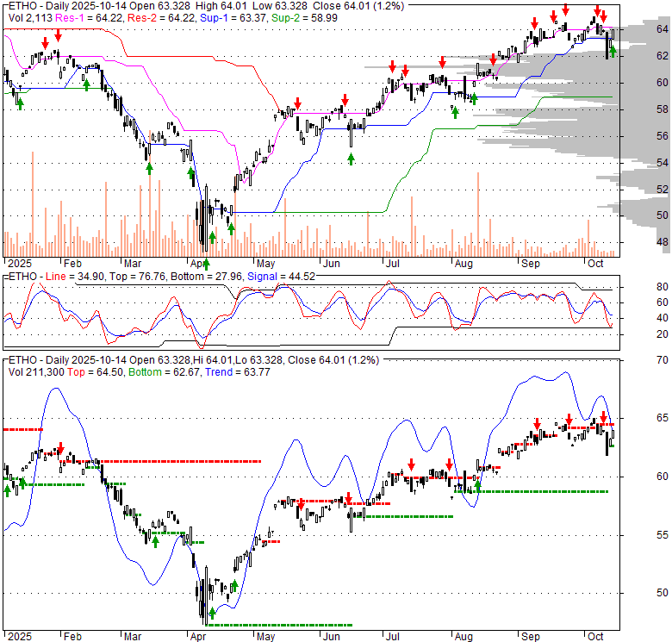This screenshot has height=642, width=672.
Task: Select the Oct label on top chart time axis
Action: point(595,263)
